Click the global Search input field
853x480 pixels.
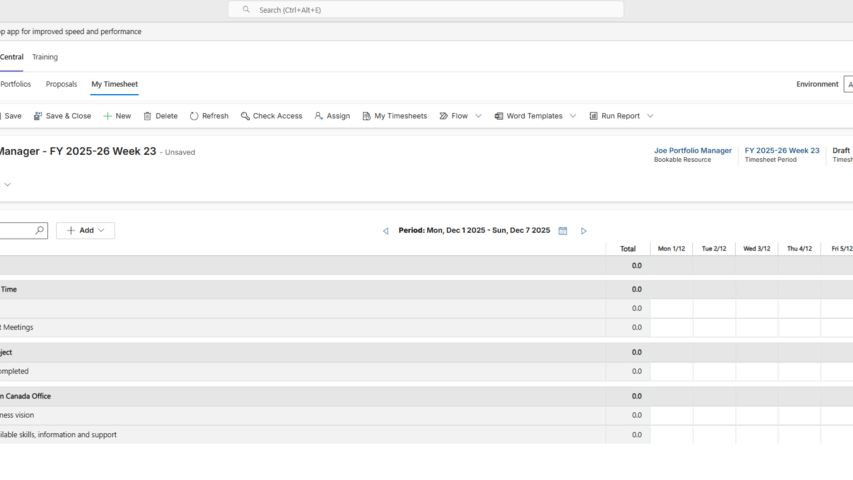point(426,10)
